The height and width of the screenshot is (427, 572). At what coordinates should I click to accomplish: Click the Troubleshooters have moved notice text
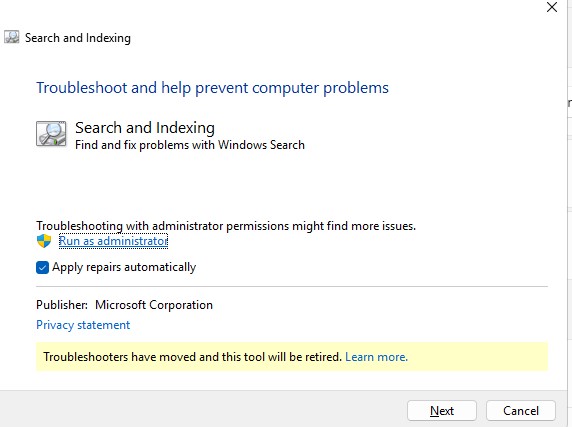pos(192,357)
